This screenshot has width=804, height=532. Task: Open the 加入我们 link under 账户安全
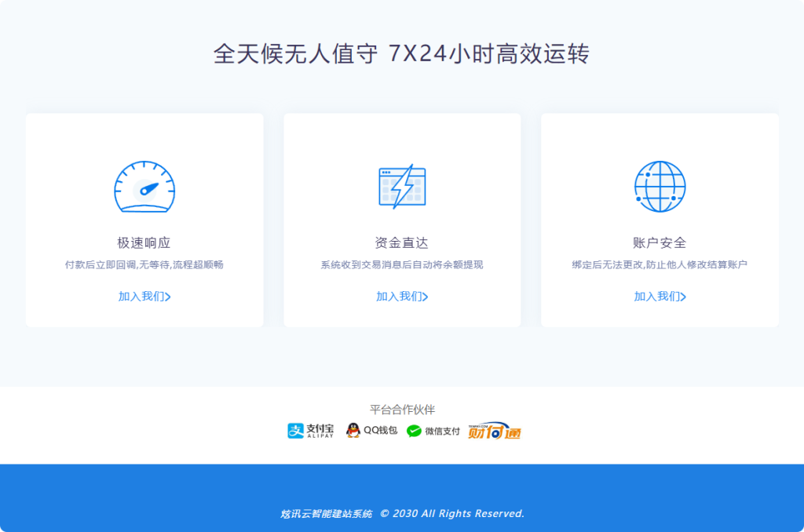(656, 297)
